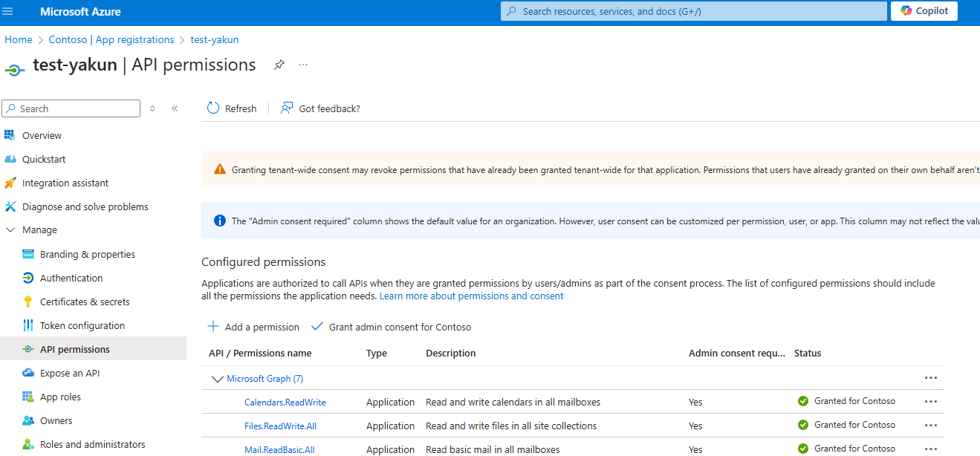Open ellipsis menu for Calendars.ReadWrite row
Image resolution: width=980 pixels, height=456 pixels.
pos(931,402)
